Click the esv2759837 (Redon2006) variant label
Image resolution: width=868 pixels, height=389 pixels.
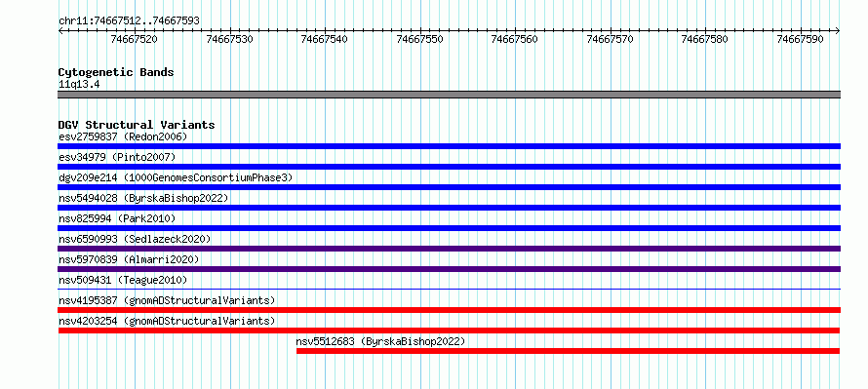pyautogui.click(x=123, y=136)
